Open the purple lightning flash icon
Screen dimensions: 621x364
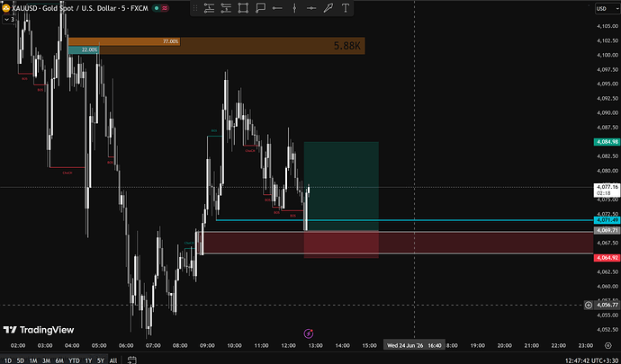pyautogui.click(x=309, y=333)
